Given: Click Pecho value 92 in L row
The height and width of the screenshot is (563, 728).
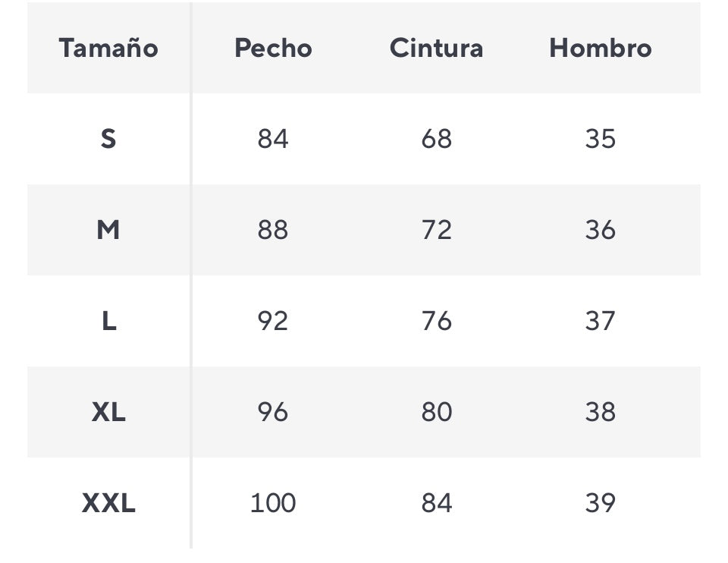Looking at the screenshot, I should (273, 321).
